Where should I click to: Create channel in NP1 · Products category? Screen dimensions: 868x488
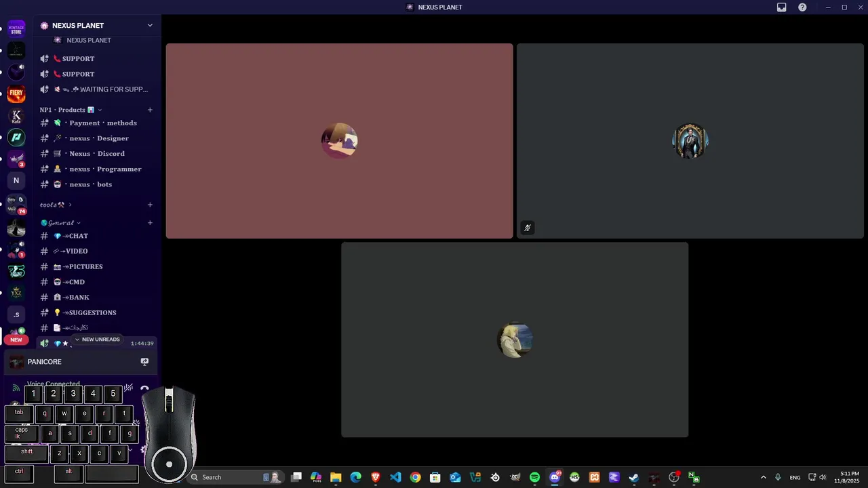150,110
